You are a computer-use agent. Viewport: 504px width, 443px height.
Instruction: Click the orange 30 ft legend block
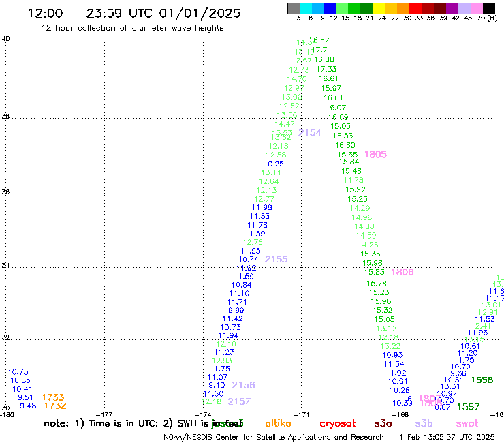[403, 8]
